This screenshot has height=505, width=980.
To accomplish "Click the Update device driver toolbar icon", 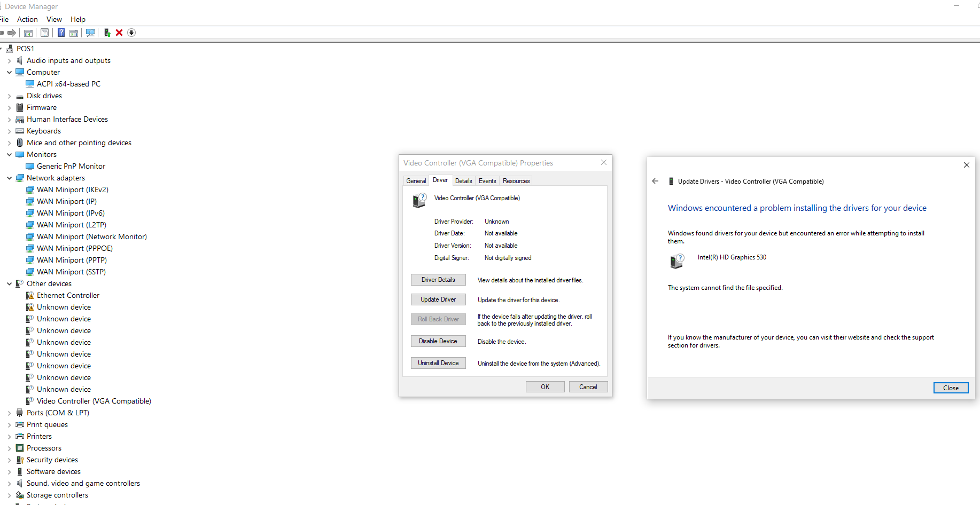I will [107, 33].
